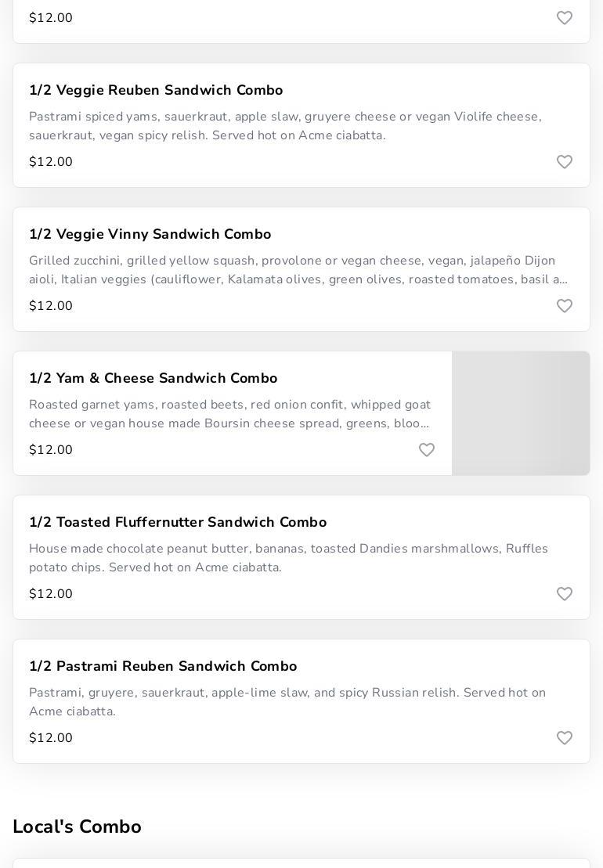Open 1/2 Pastrami Reuben Sandwich Combo title
Screen dimensions: 603x868
tap(163, 667)
